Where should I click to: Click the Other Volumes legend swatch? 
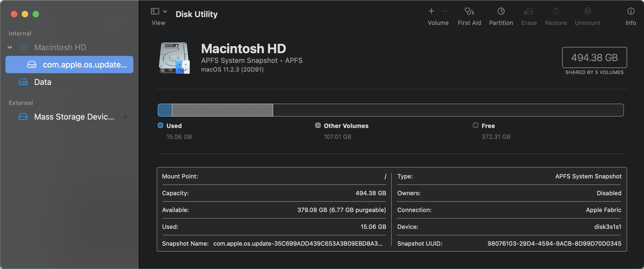[318, 125]
